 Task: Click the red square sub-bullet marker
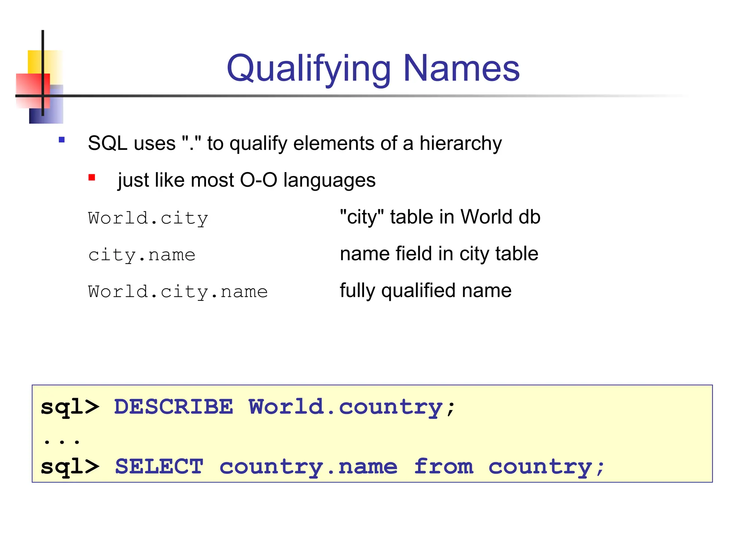[92, 178]
